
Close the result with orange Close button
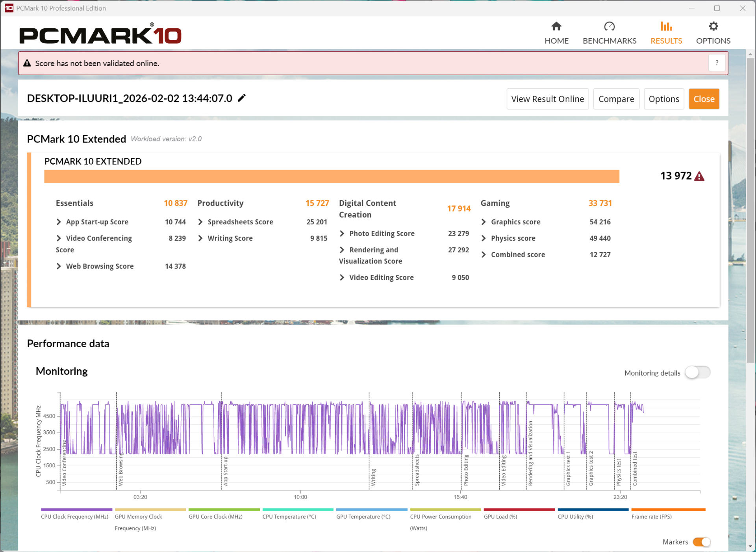click(x=704, y=99)
